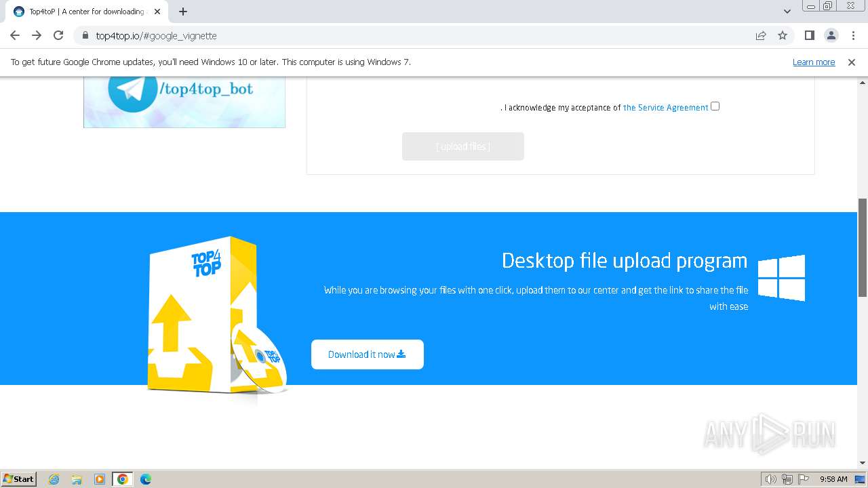Viewport: 868px width, 488px height.
Task: Click the Download it now button
Action: [368, 354]
